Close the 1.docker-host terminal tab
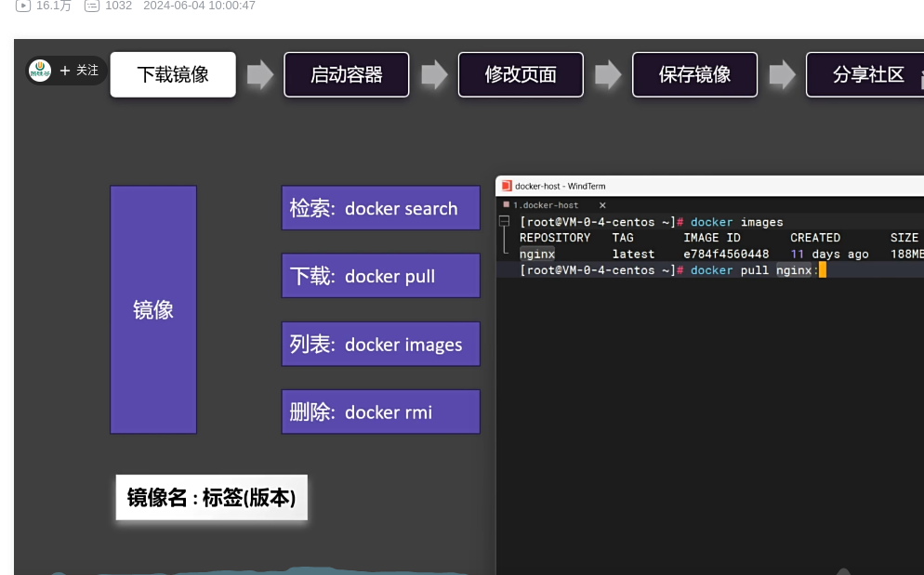 pyautogui.click(x=602, y=205)
